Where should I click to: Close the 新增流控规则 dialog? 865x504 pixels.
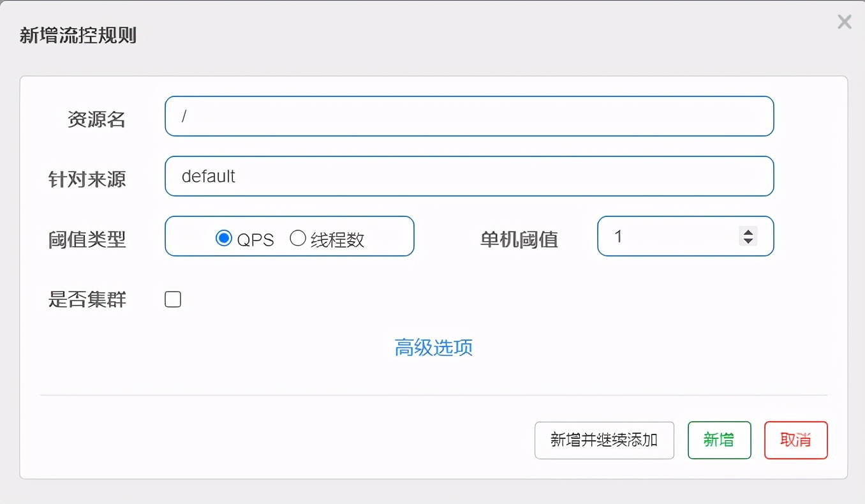pyautogui.click(x=844, y=21)
